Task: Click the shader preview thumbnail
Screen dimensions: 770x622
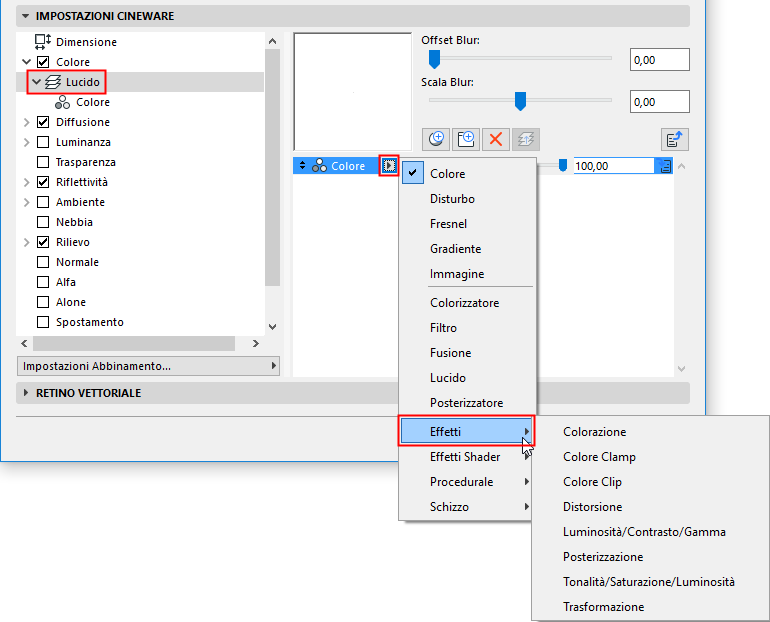Action: point(353,92)
